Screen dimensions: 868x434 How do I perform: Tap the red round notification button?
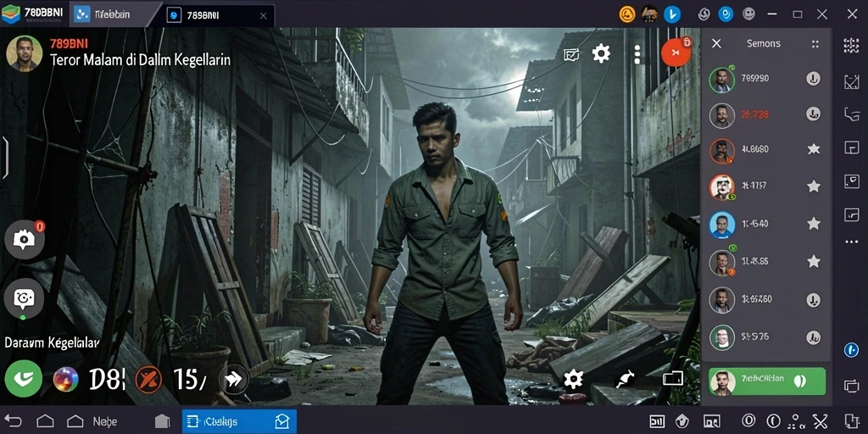(x=676, y=52)
